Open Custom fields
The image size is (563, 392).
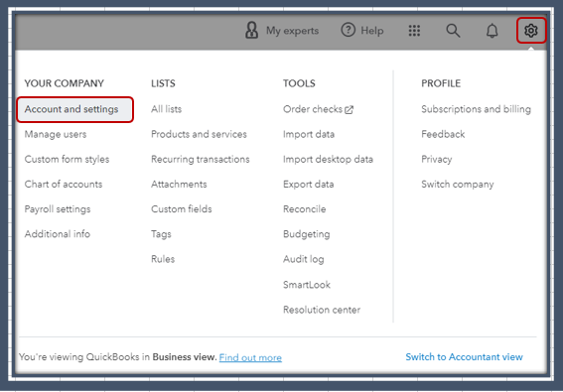[x=182, y=209]
